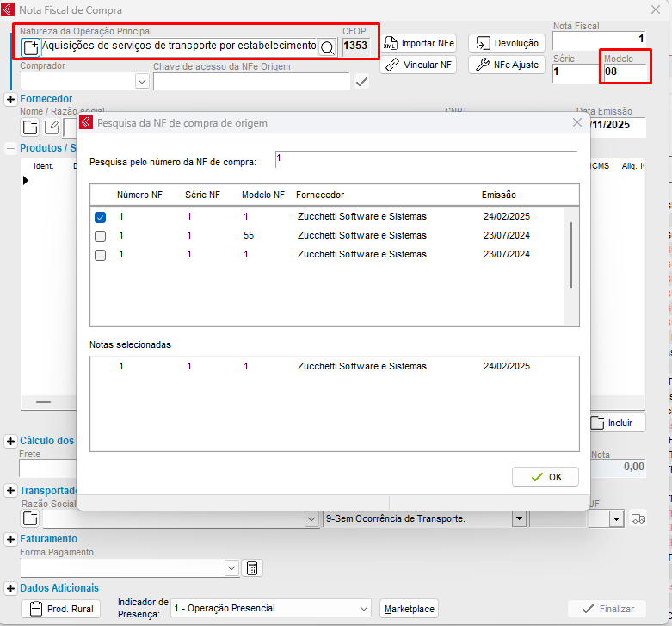Screen dimensions: 672x626
Task: Click the truck icon beside UF field
Action: pyautogui.click(x=638, y=519)
